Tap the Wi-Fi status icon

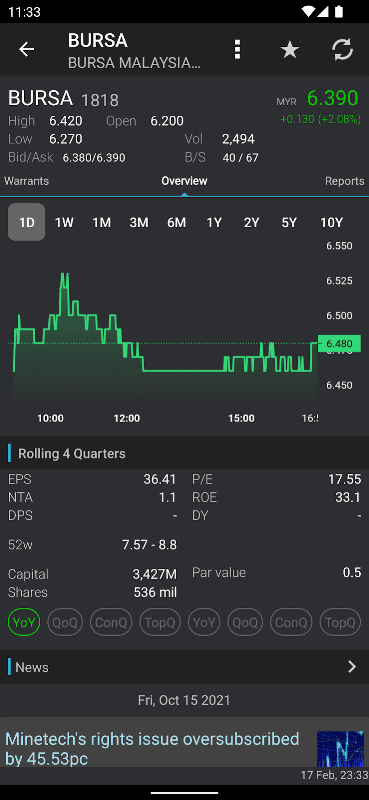(308, 11)
